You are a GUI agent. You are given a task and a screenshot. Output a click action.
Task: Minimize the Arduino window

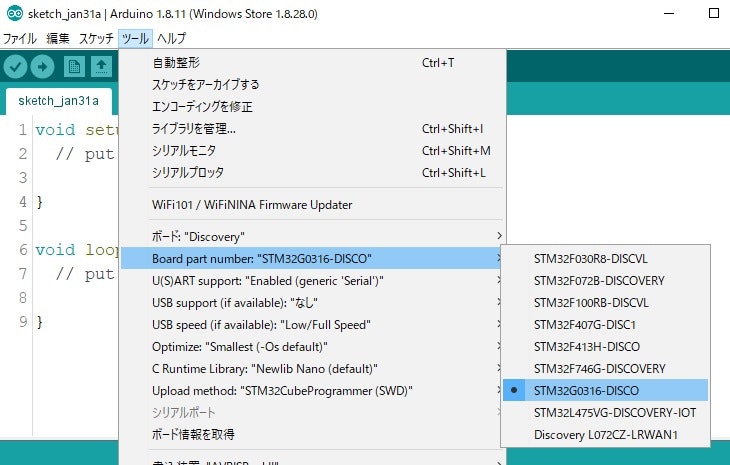(x=669, y=13)
